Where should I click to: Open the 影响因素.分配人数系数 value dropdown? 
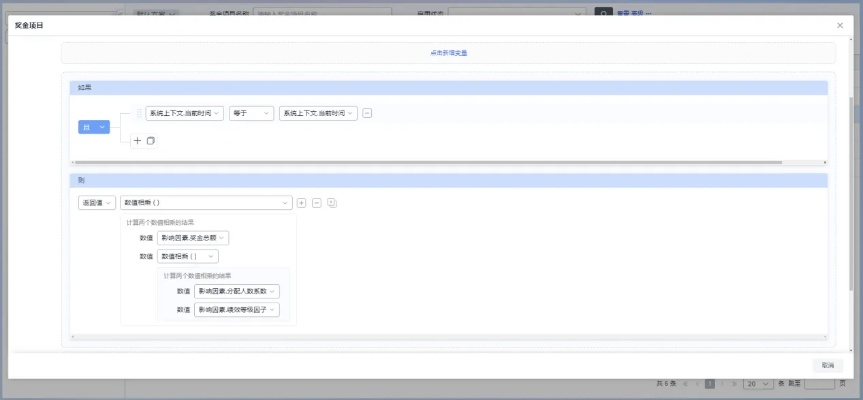(237, 291)
